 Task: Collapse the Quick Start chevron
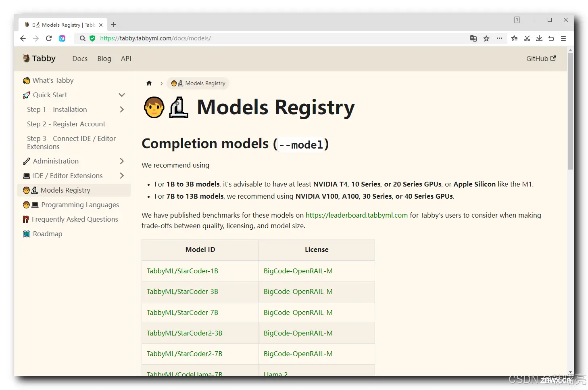(122, 95)
